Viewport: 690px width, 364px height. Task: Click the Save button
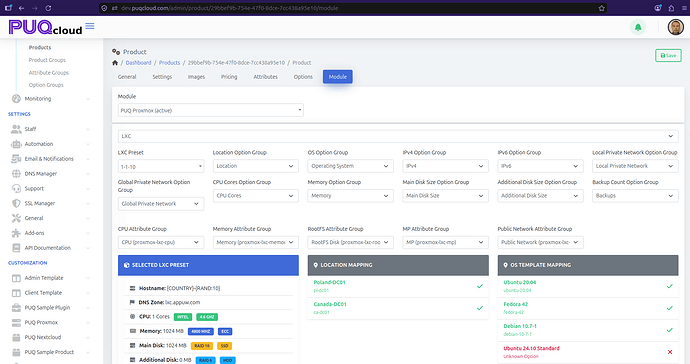(668, 55)
